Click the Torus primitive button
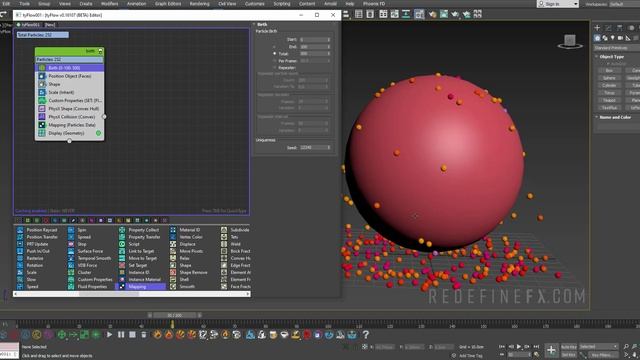 (x=609, y=93)
